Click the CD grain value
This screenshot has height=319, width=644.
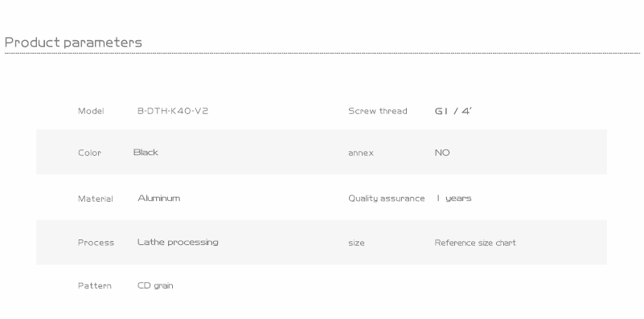point(155,286)
